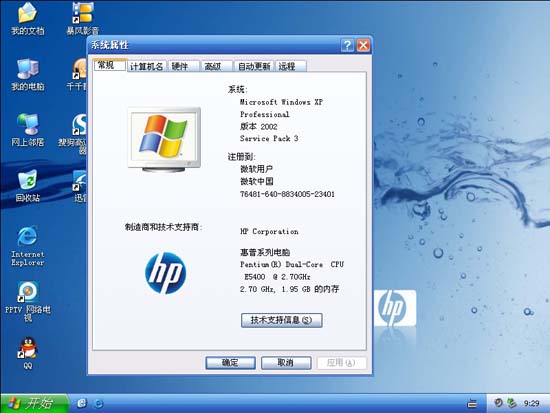
Task: Switch to the 计算机名 tab
Action: click(146, 66)
